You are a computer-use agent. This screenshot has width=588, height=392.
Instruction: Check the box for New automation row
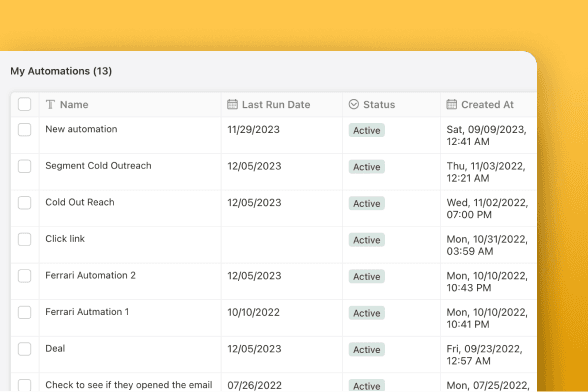click(x=25, y=130)
